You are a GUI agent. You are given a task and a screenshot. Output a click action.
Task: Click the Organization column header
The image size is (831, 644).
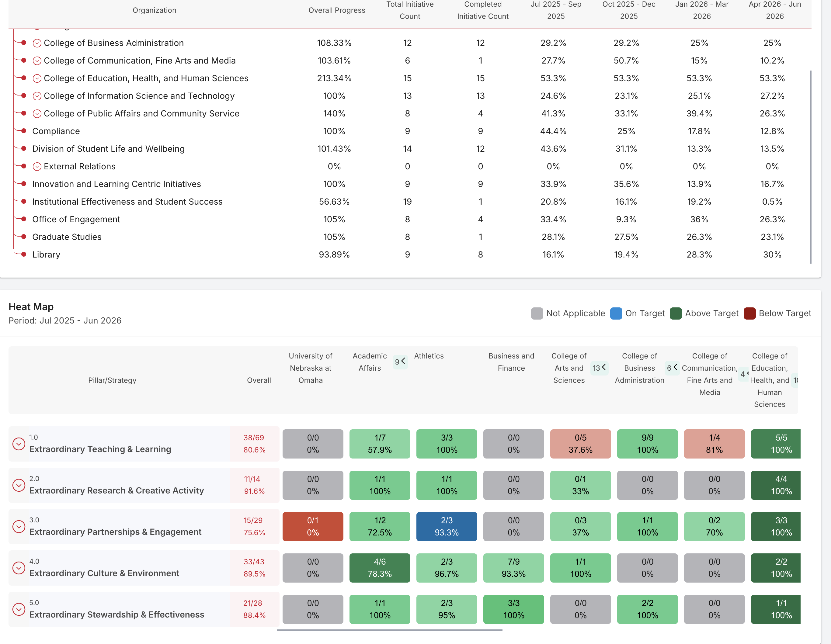pyautogui.click(x=155, y=10)
